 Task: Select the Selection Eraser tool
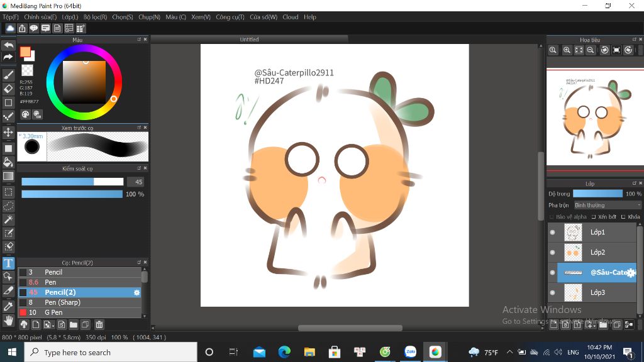point(8,247)
